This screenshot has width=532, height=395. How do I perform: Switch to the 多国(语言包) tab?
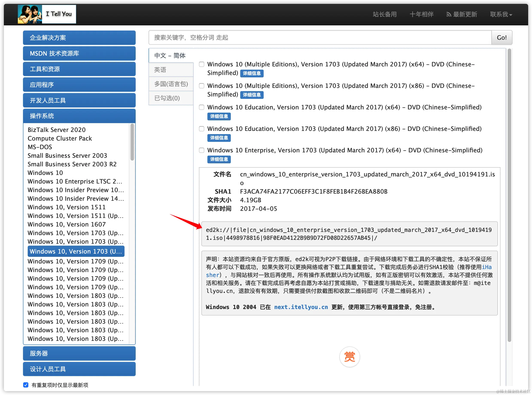tap(171, 84)
